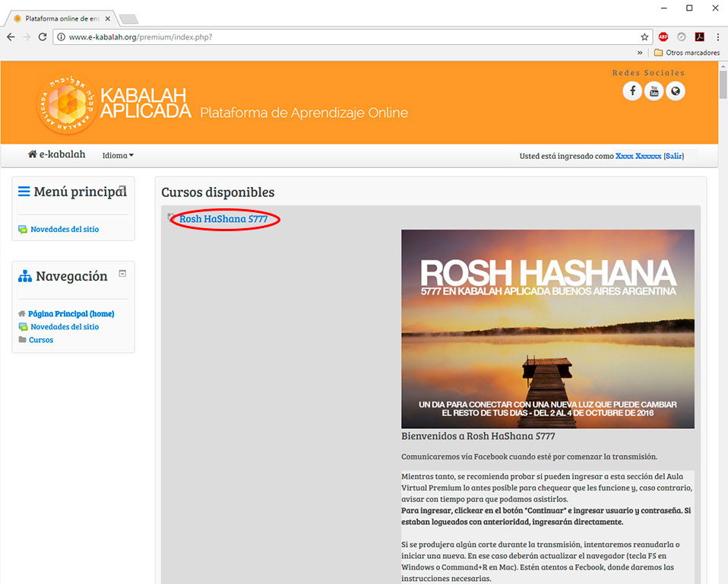Click the Cursos disponibles heading
This screenshot has width=728, height=584.
[218, 192]
